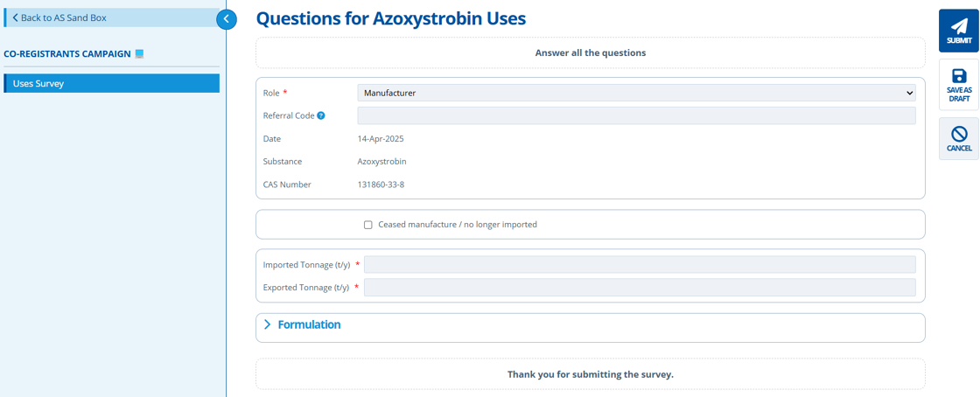The image size is (980, 397).
Task: Click the Referral Code help icon
Action: (321, 115)
